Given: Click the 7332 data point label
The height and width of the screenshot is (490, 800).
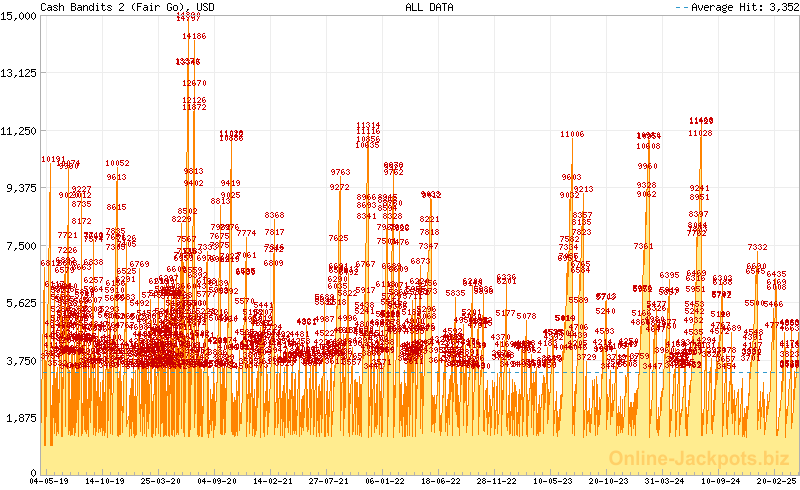Looking at the screenshot, I should click(757, 247).
